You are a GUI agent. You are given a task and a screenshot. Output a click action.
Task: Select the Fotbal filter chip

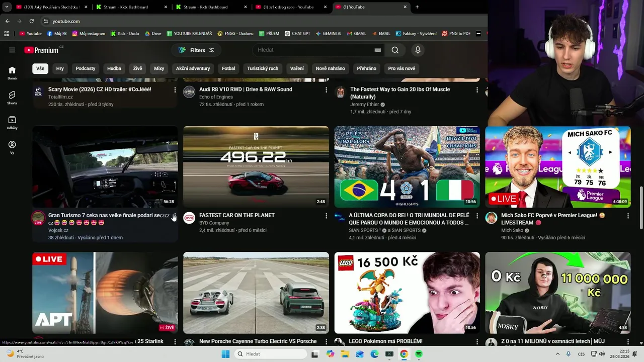(x=228, y=68)
